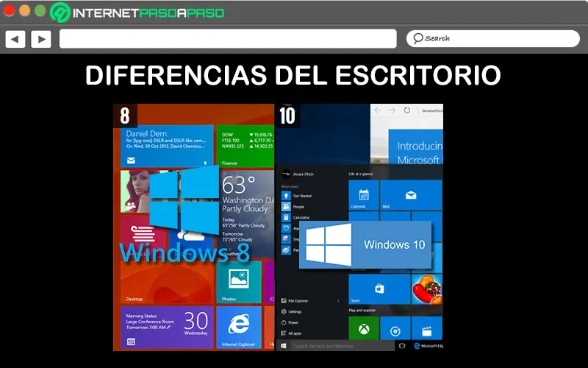Open the Finance stock tile
The height and width of the screenshot is (368, 588).
245,146
